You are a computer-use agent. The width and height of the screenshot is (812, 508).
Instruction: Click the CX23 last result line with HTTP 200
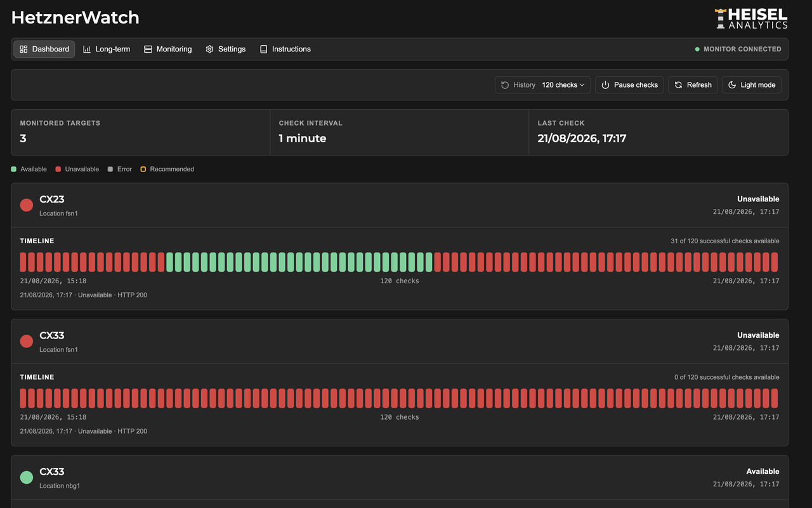pos(84,295)
